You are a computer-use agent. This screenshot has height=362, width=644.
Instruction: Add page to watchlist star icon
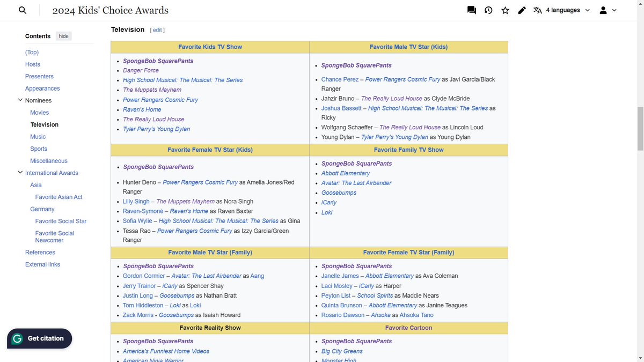click(505, 10)
